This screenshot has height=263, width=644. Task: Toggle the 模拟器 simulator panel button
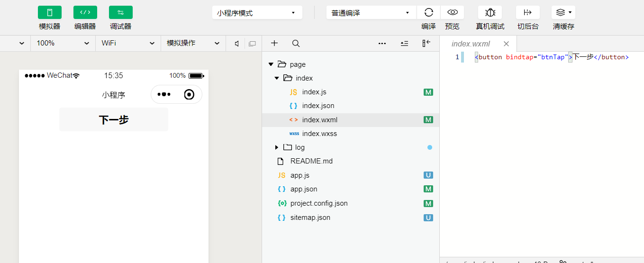[x=50, y=12]
